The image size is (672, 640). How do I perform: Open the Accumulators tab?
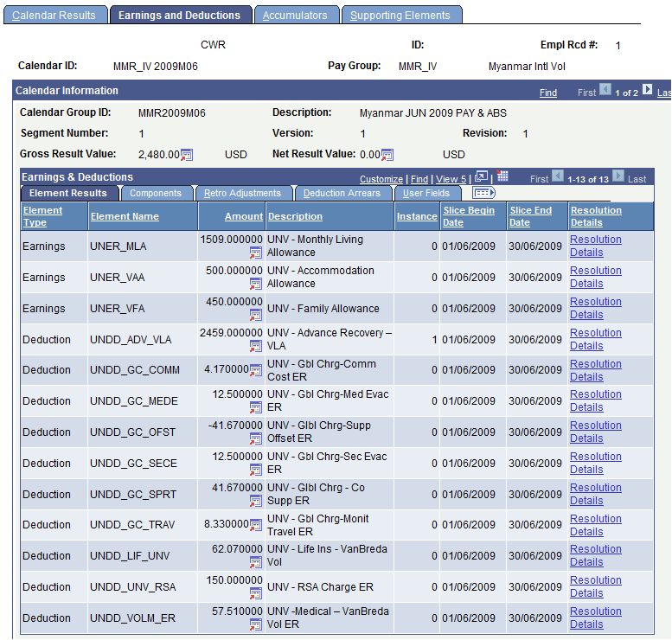pyautogui.click(x=295, y=16)
